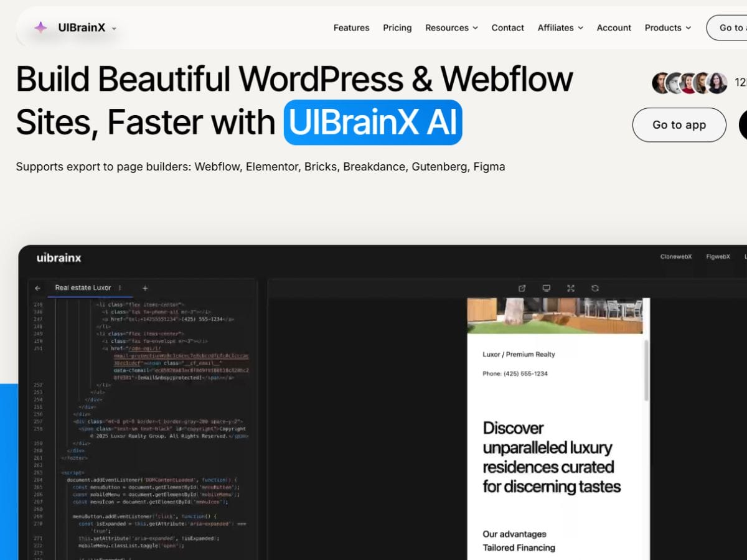Click the Luxor / Premium Realty text

click(x=519, y=354)
